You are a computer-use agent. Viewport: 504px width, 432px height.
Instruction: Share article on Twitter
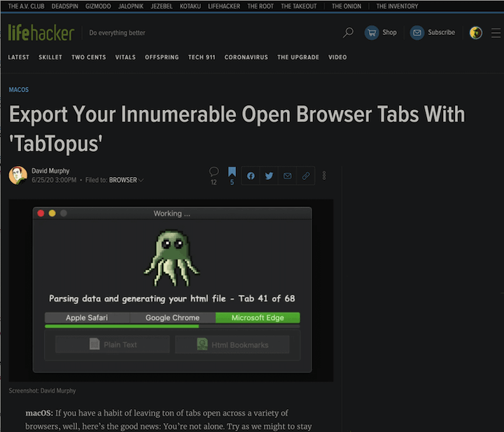(x=269, y=176)
